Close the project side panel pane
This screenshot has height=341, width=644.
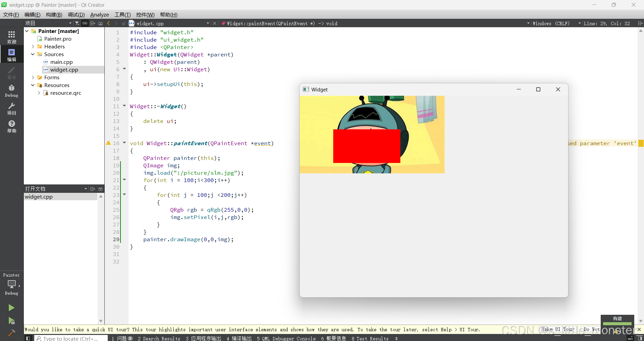100,23
